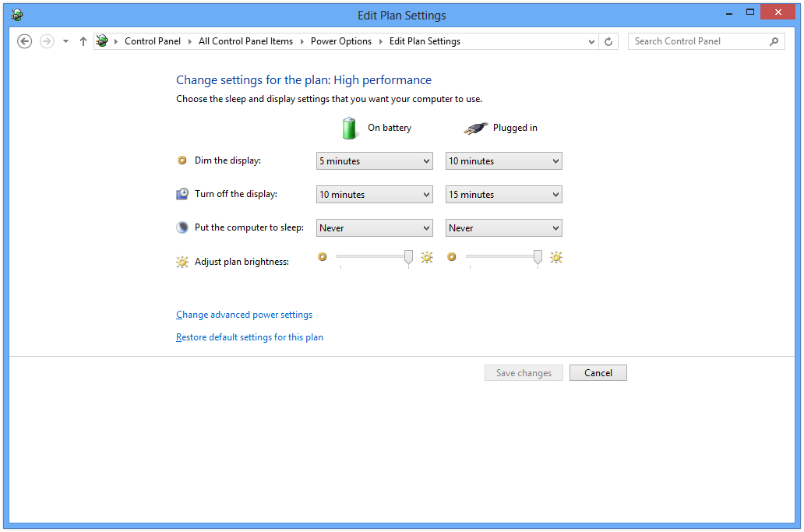Open Dim the display On battery dropdown
The width and height of the screenshot is (804, 532).
tap(374, 161)
